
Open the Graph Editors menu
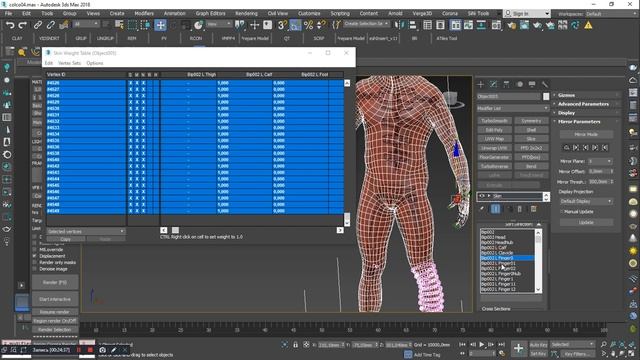tap(210, 13)
